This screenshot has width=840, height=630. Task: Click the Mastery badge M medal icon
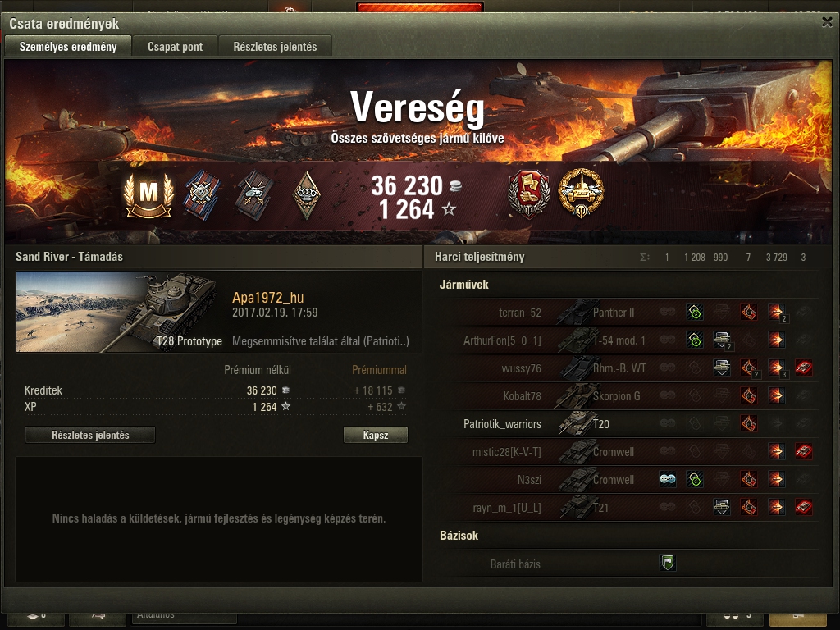[x=148, y=194]
